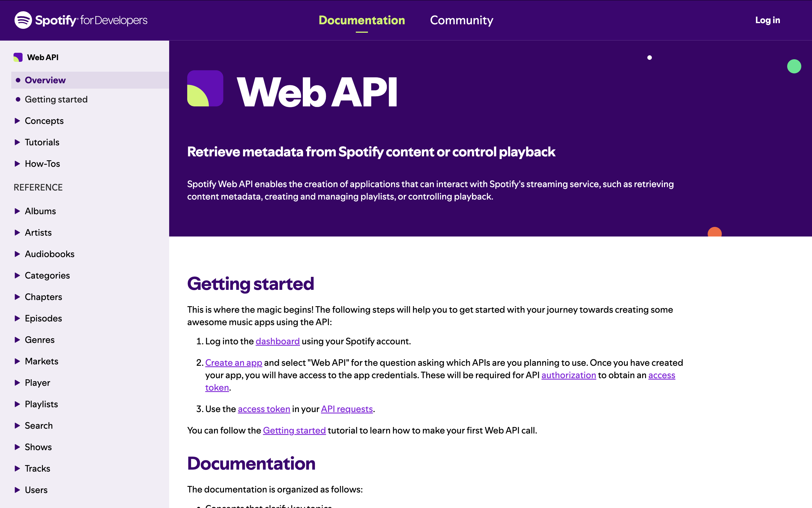Click the Web API sidebar icon
Screen dimensions: 812x508
coord(18,58)
